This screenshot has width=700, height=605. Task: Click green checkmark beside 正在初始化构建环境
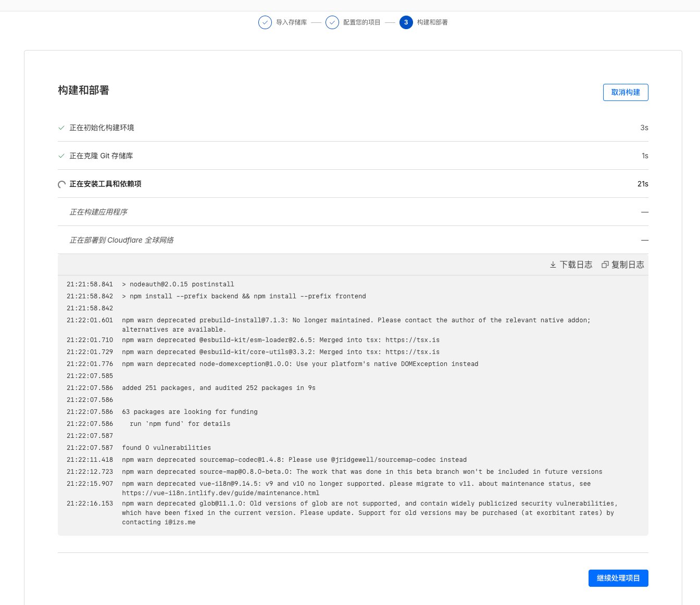point(61,128)
